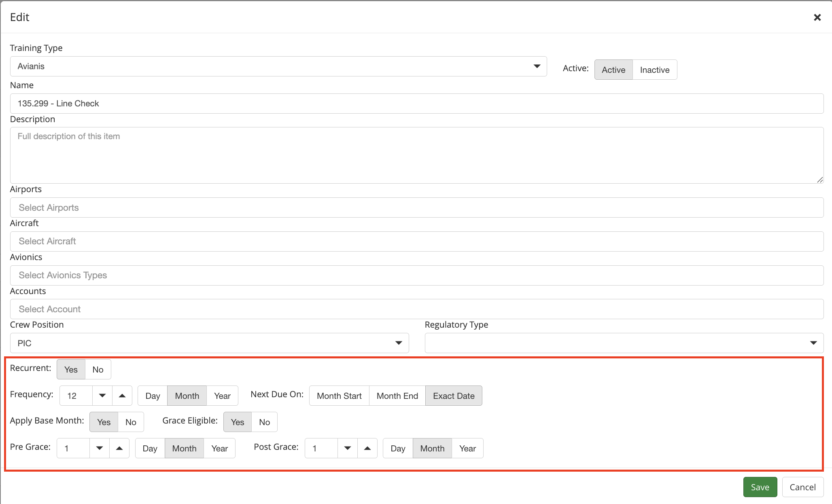This screenshot has width=832, height=504.
Task: Open the Training Type dropdown
Action: 278,66
